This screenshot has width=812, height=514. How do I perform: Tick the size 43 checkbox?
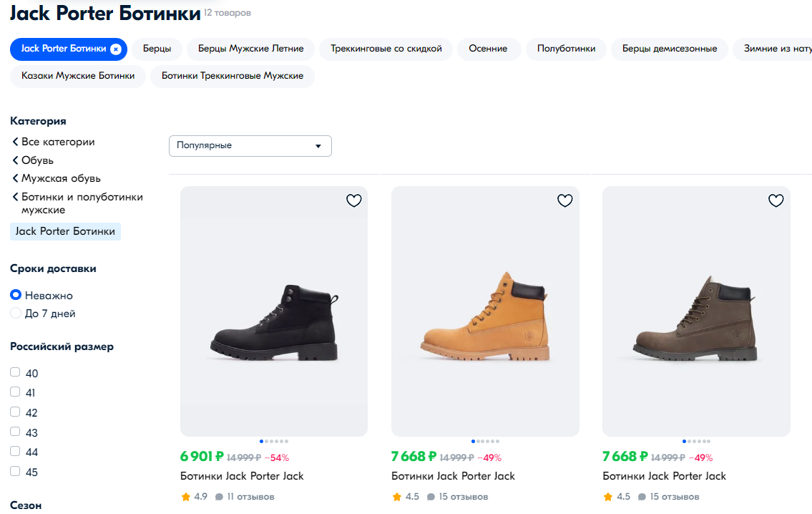[x=15, y=432]
